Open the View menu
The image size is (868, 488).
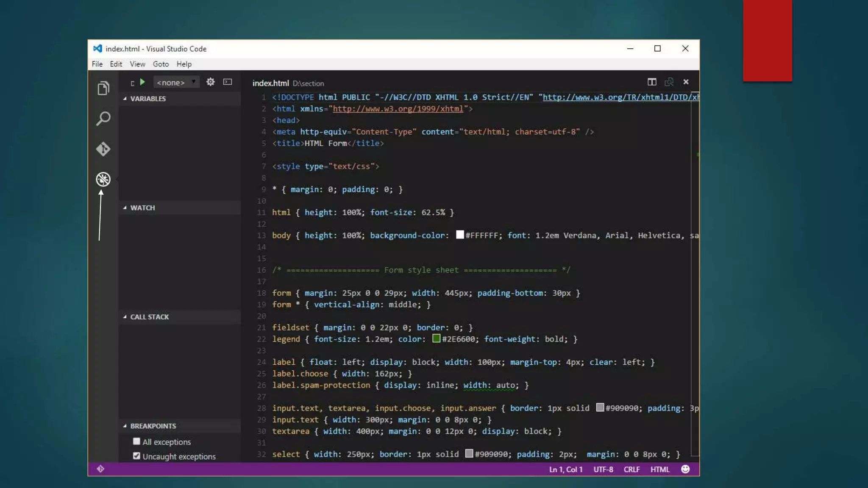coord(137,64)
